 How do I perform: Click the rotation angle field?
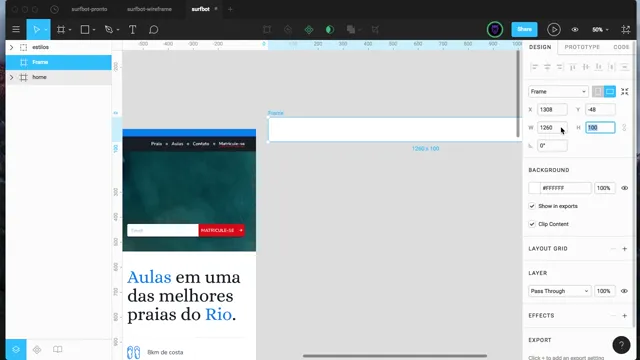click(x=552, y=146)
